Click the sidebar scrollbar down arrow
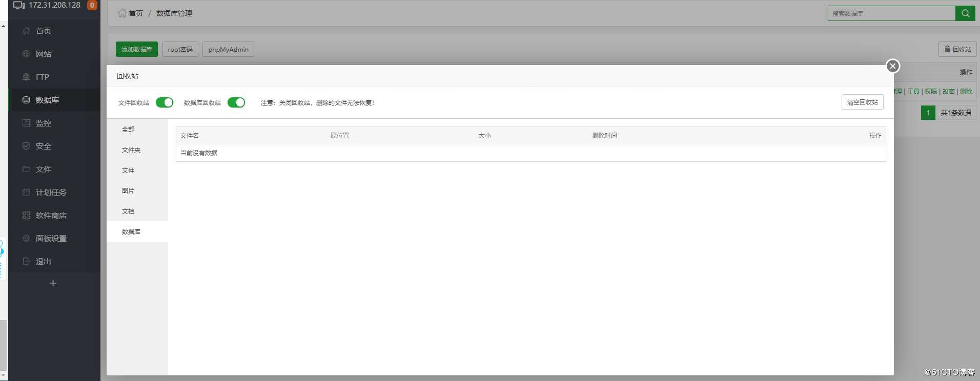980x381 pixels. coord(4,376)
